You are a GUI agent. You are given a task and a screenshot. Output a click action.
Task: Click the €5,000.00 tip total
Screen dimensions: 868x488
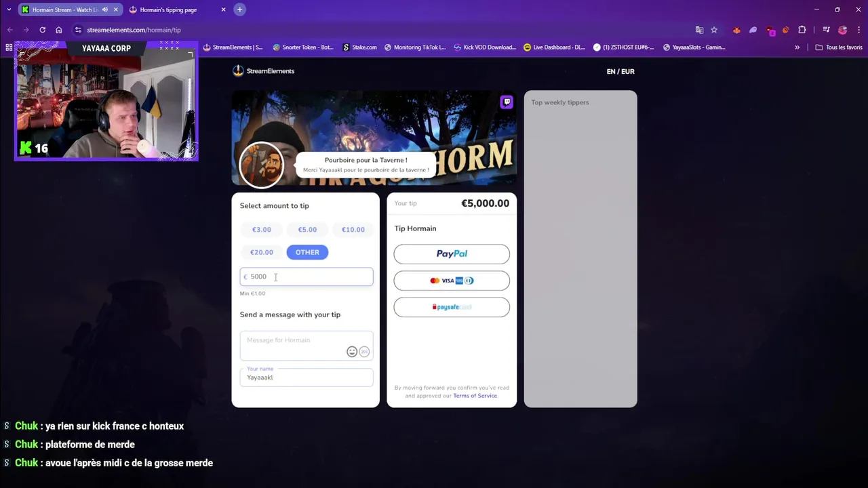point(485,203)
